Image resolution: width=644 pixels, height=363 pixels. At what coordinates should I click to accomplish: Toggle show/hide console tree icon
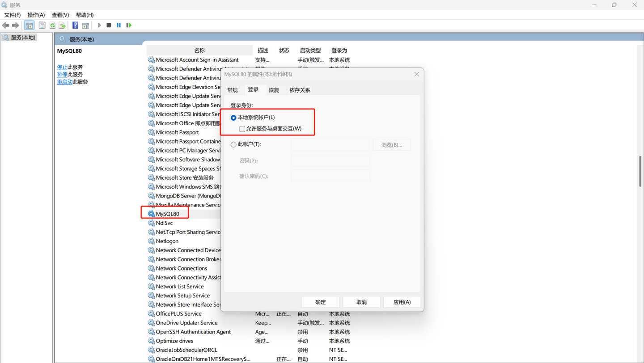[x=29, y=25]
